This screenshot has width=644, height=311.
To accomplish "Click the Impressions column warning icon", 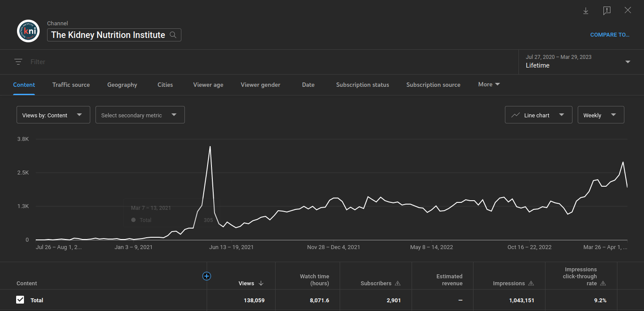I will coord(531,284).
